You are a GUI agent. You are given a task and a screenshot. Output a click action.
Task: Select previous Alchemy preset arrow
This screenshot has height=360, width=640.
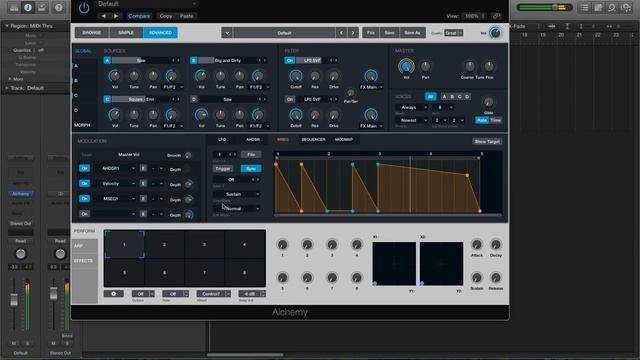pyautogui.click(x=341, y=33)
